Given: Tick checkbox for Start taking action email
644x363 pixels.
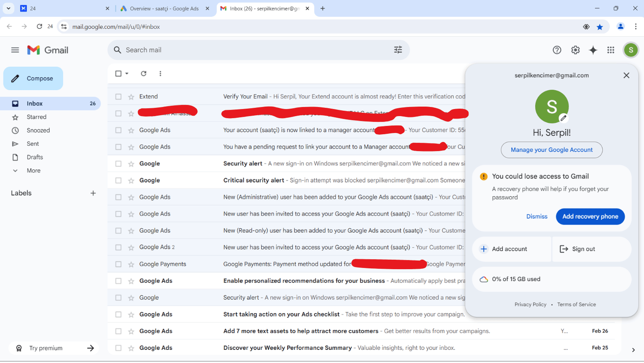Looking at the screenshot, I should coord(118,314).
